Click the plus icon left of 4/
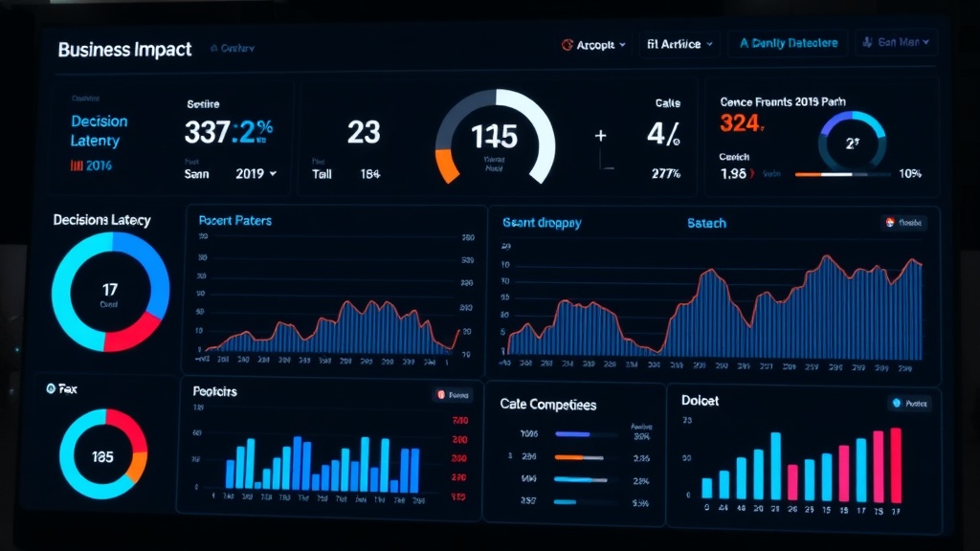Viewport: 980px width, 551px height. pos(601,136)
